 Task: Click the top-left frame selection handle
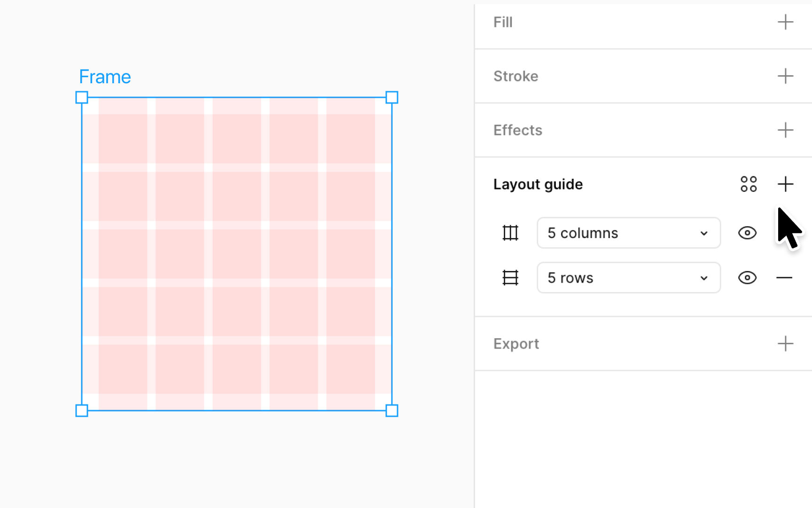point(82,97)
